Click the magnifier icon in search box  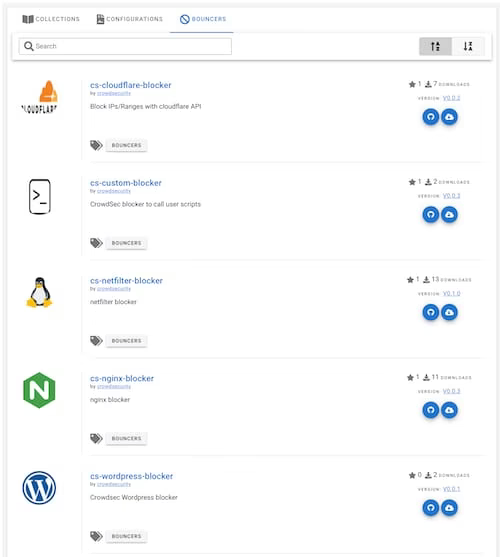tap(28, 46)
